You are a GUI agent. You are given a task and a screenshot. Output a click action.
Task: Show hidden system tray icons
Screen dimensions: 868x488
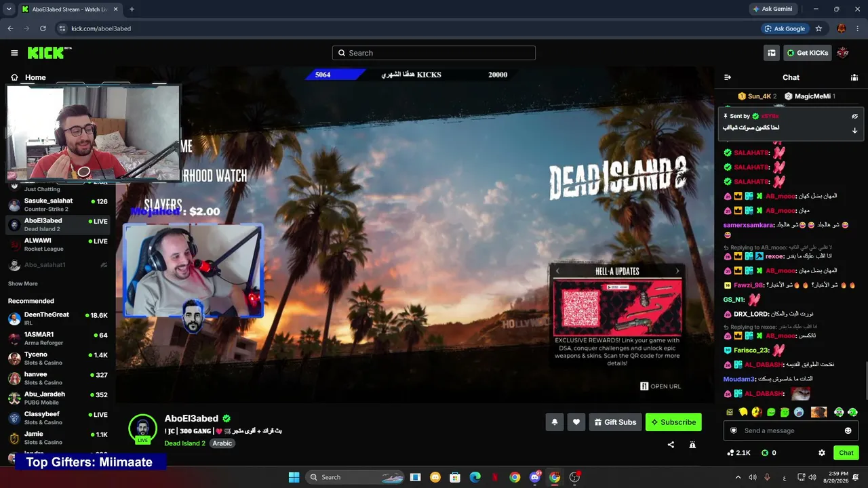click(738, 477)
